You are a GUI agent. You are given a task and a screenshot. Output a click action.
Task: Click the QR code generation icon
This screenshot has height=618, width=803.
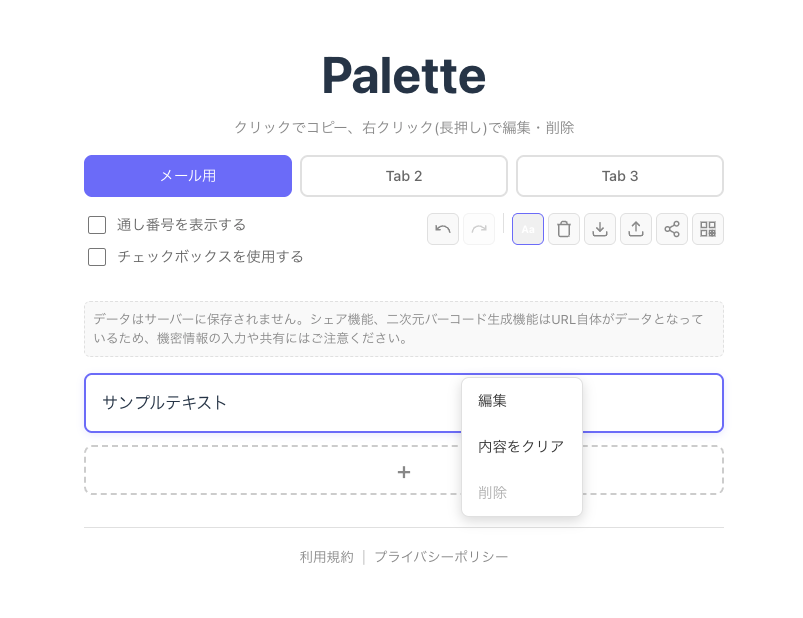point(707,229)
